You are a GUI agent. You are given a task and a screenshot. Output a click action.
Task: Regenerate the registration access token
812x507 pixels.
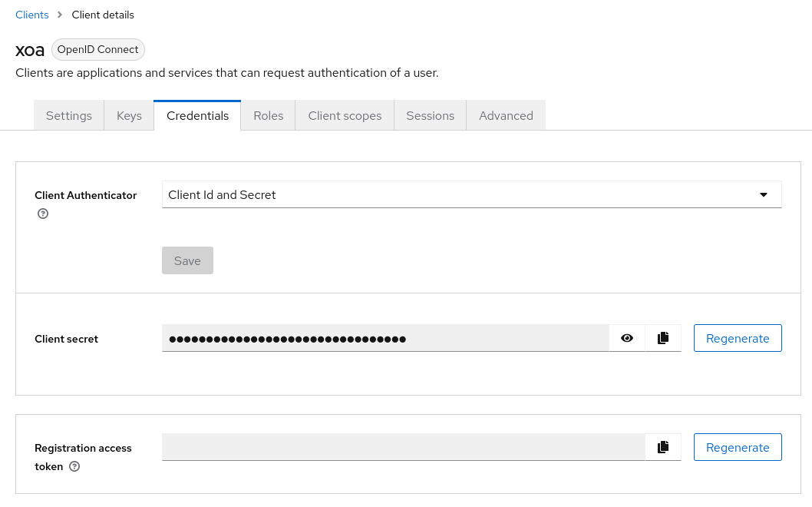pyautogui.click(x=738, y=447)
